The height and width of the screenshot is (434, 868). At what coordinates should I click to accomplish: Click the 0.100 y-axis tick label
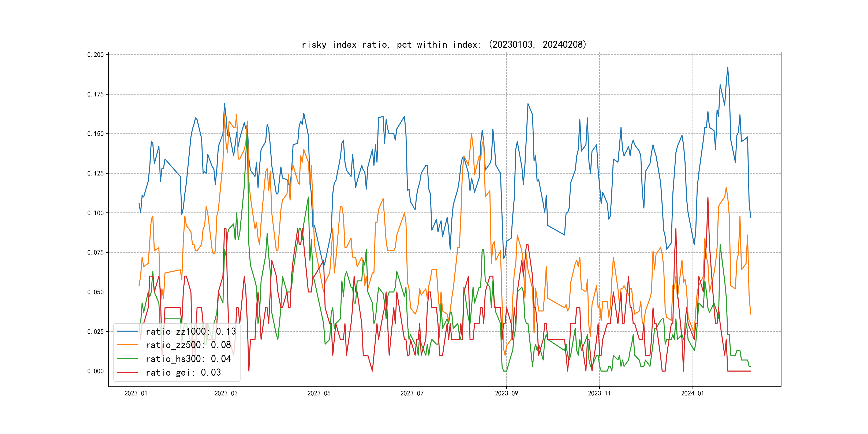pyautogui.click(x=95, y=213)
